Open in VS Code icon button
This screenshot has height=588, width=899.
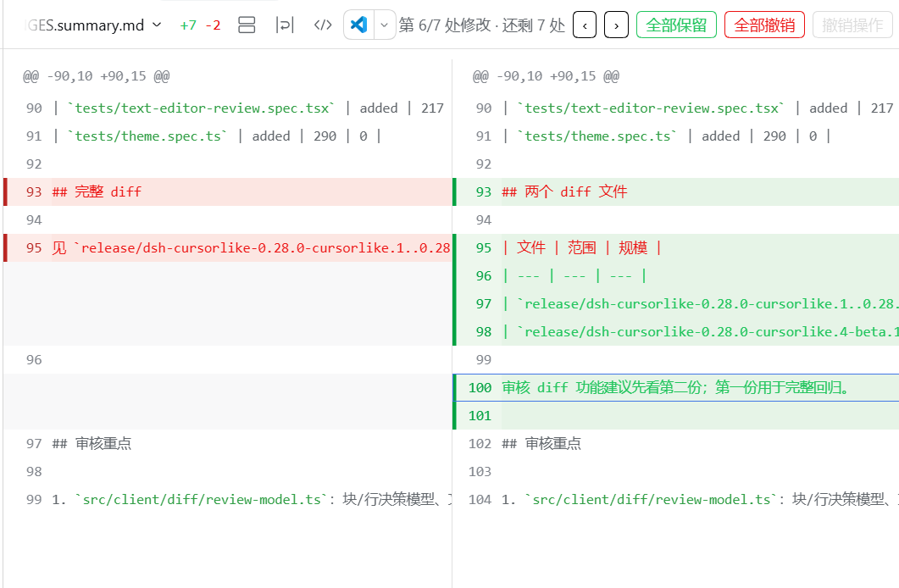359,25
